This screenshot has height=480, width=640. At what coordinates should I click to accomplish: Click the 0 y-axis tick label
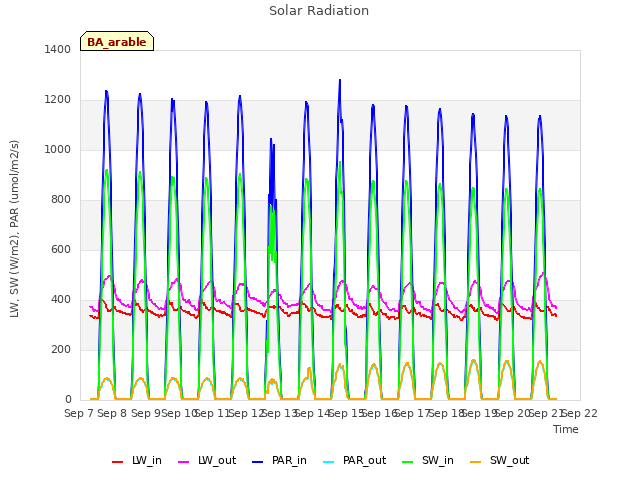(68, 400)
